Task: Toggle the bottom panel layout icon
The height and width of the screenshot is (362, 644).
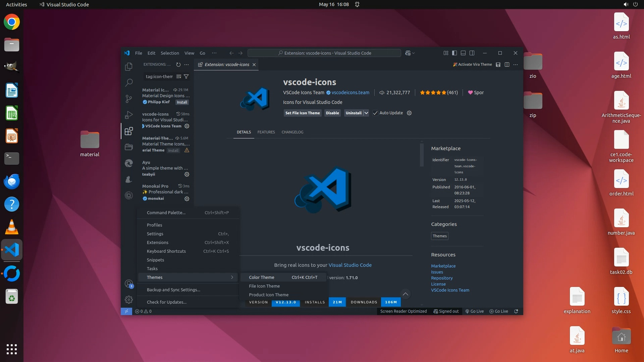Action: point(463,53)
